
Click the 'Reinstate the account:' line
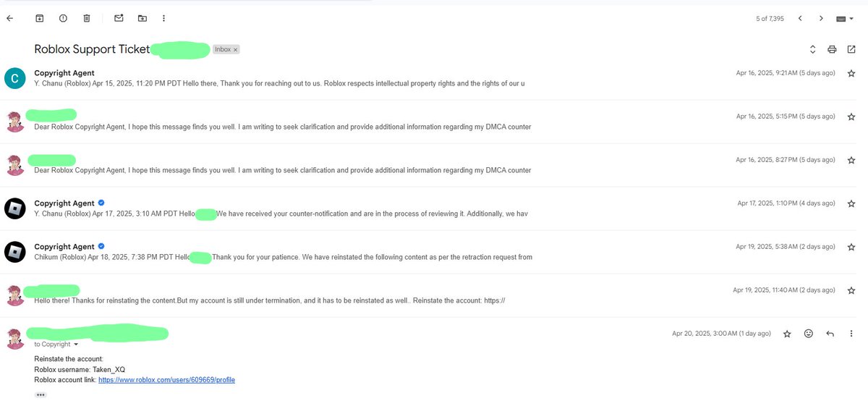tap(69, 359)
